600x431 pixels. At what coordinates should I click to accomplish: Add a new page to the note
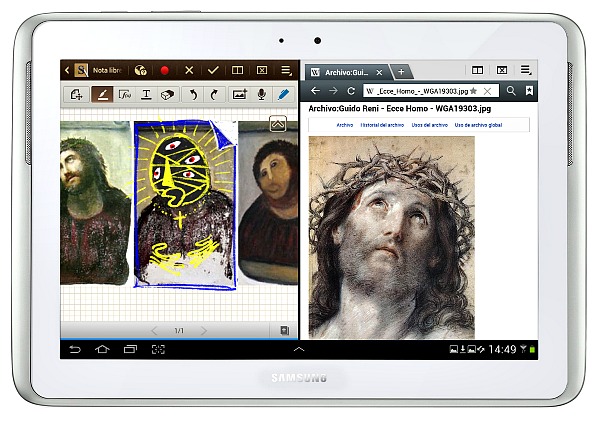(x=76, y=94)
